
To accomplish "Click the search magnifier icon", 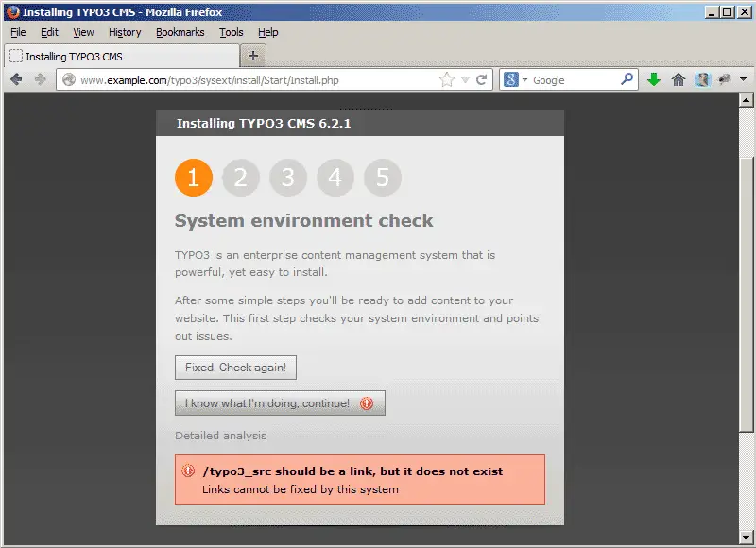I will [x=627, y=78].
